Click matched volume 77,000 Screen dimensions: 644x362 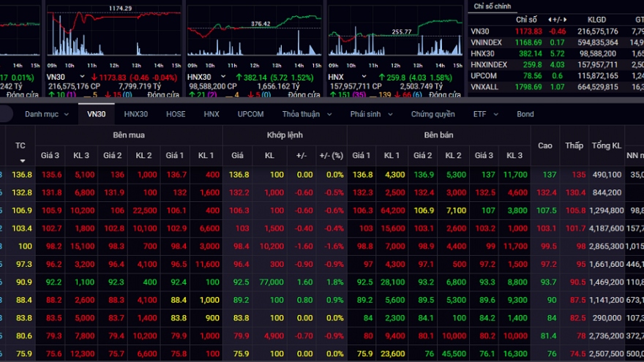click(272, 282)
